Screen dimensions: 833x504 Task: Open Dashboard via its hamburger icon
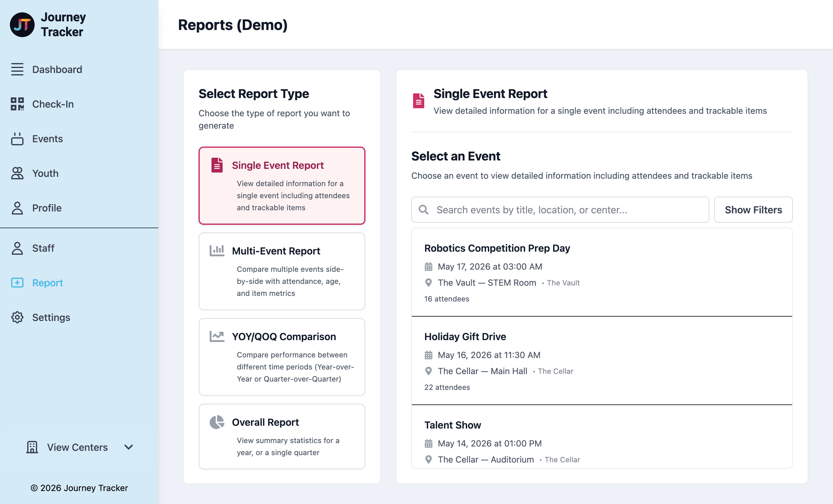pyautogui.click(x=17, y=69)
